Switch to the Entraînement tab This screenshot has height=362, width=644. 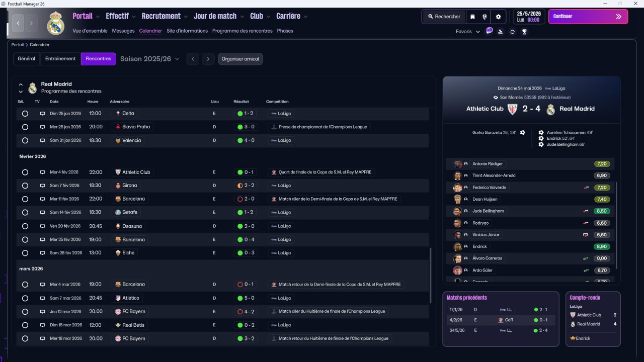click(60, 59)
